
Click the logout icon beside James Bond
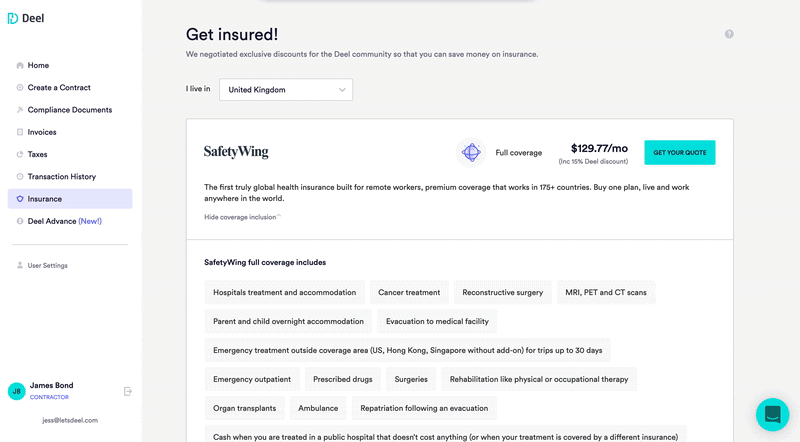click(x=128, y=391)
